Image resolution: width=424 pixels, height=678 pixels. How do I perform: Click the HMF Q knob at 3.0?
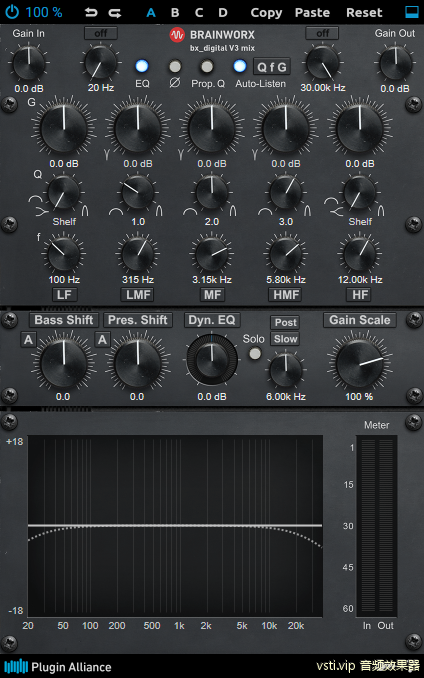pyautogui.click(x=286, y=193)
